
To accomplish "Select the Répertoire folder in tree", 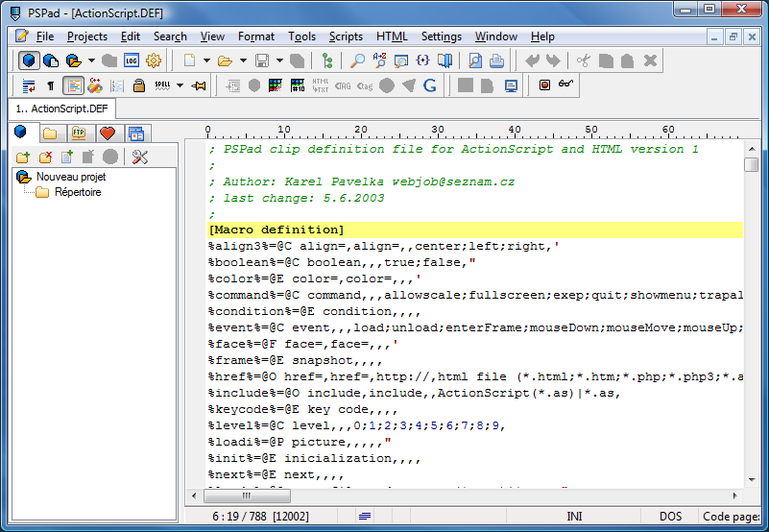I will point(77,192).
